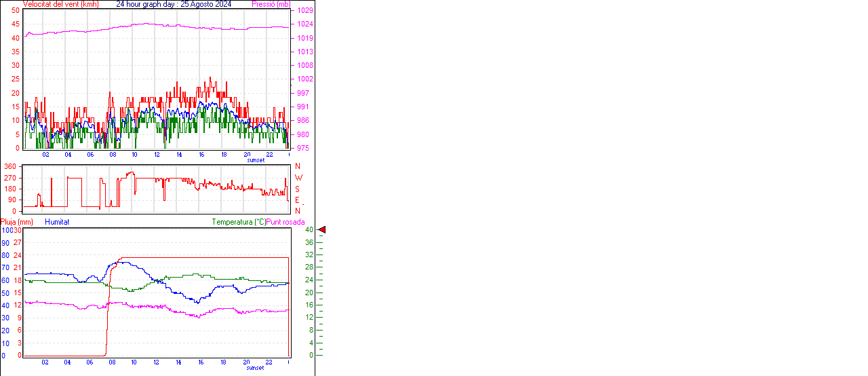Click the 'E' compass direction label

(x=298, y=200)
